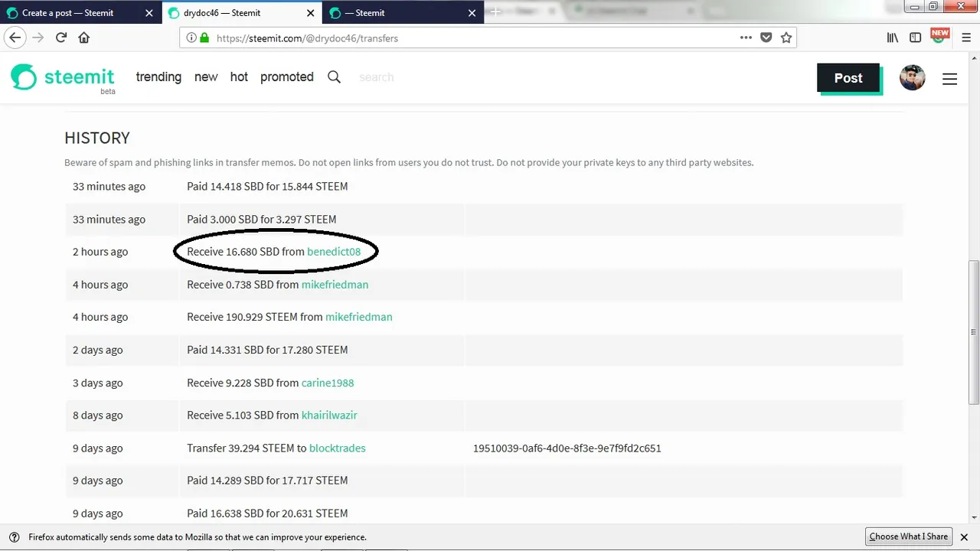The height and width of the screenshot is (551, 980).
Task: Click the browser Forward arrow
Action: point(38,37)
